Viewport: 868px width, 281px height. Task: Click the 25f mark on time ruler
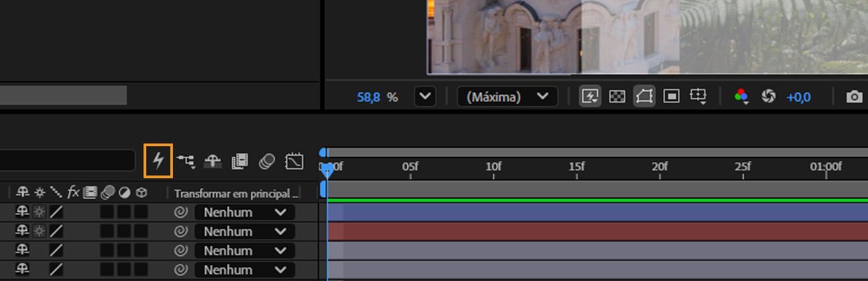click(x=743, y=167)
